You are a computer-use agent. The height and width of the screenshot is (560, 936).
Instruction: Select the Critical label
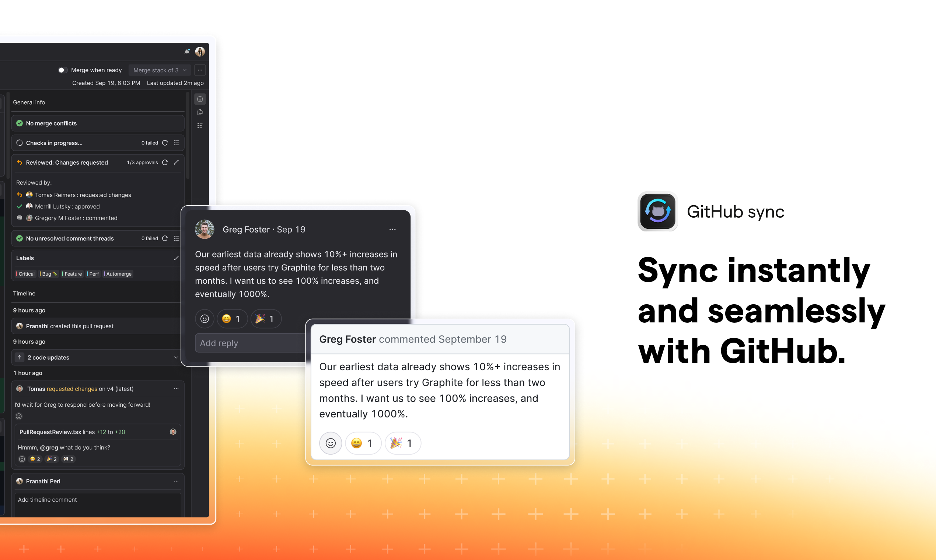(x=26, y=274)
